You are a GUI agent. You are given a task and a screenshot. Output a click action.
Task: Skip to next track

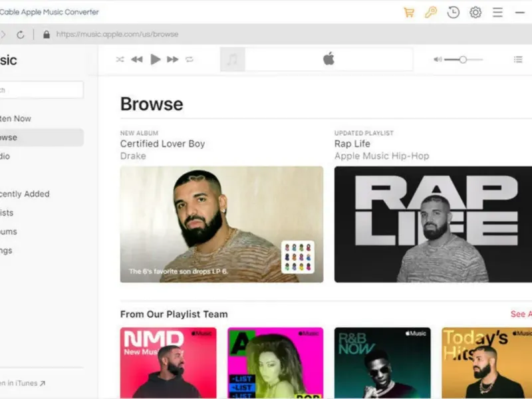pyautogui.click(x=173, y=60)
